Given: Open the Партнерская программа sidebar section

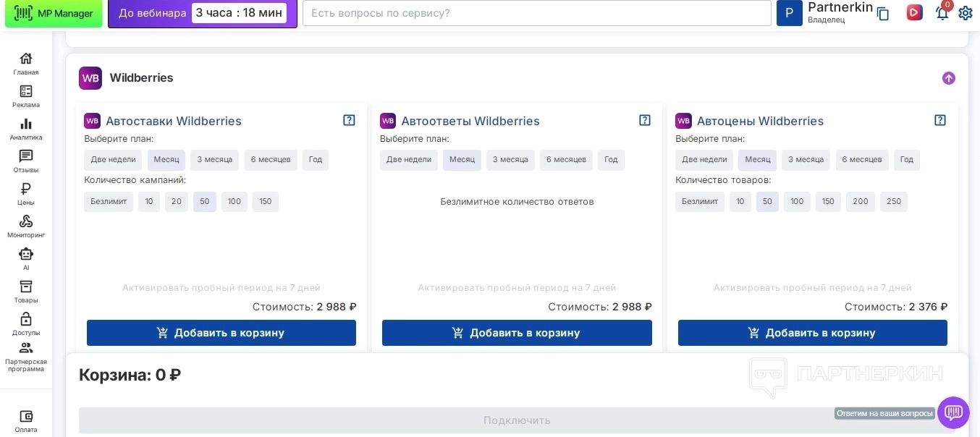Looking at the screenshot, I should point(26,357).
